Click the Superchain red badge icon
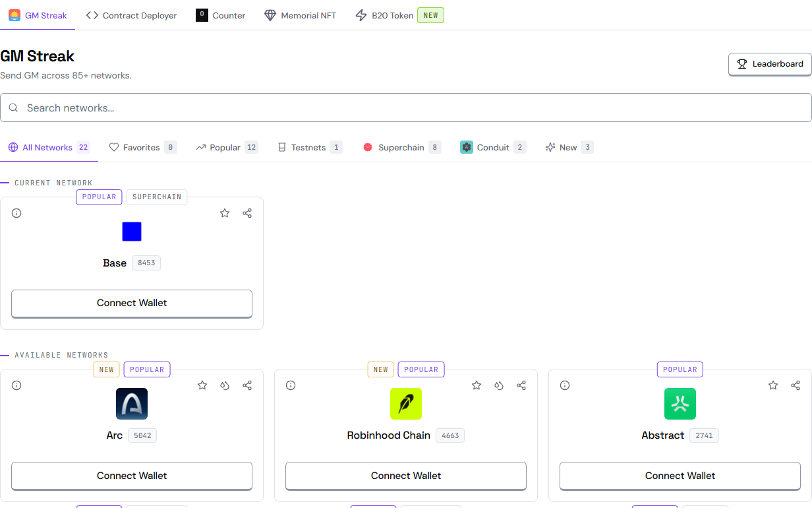 point(368,147)
